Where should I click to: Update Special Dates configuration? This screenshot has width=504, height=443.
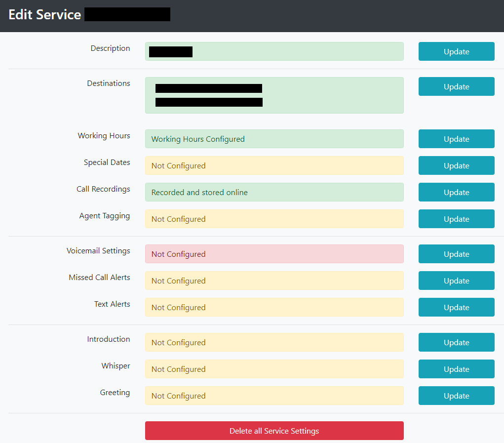[x=456, y=165]
